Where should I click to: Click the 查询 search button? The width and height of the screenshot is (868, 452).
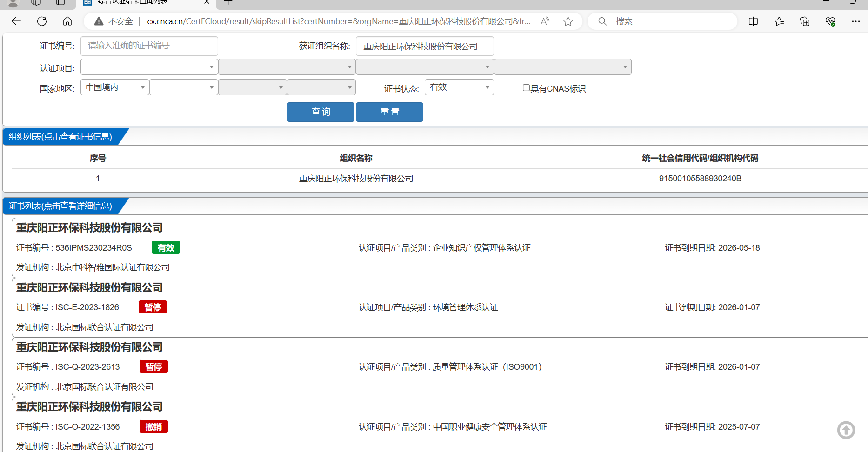click(x=320, y=112)
